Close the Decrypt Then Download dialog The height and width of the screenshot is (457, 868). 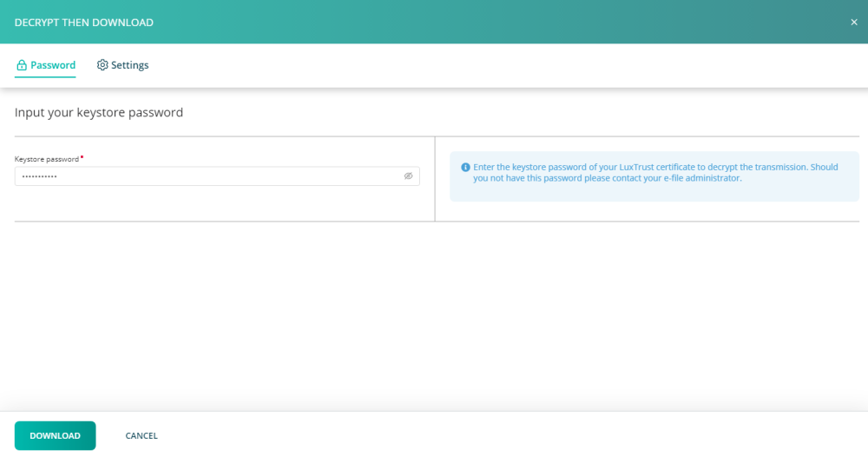(x=853, y=23)
